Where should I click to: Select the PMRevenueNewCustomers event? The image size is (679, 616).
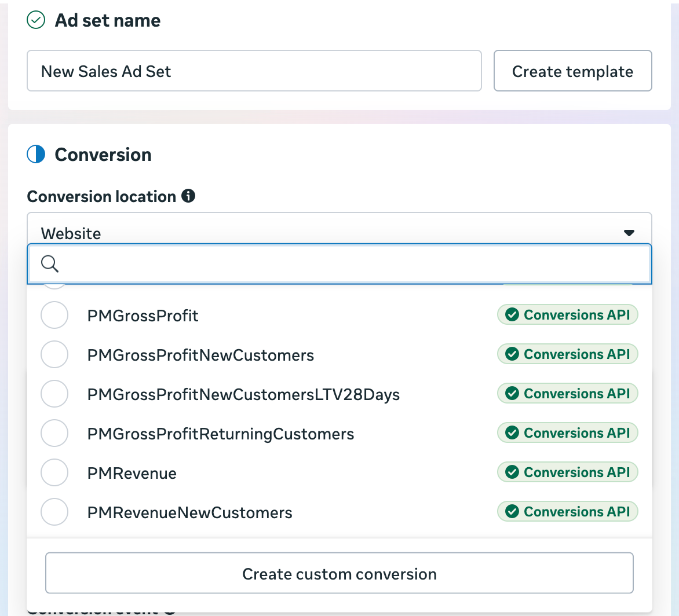tap(54, 511)
